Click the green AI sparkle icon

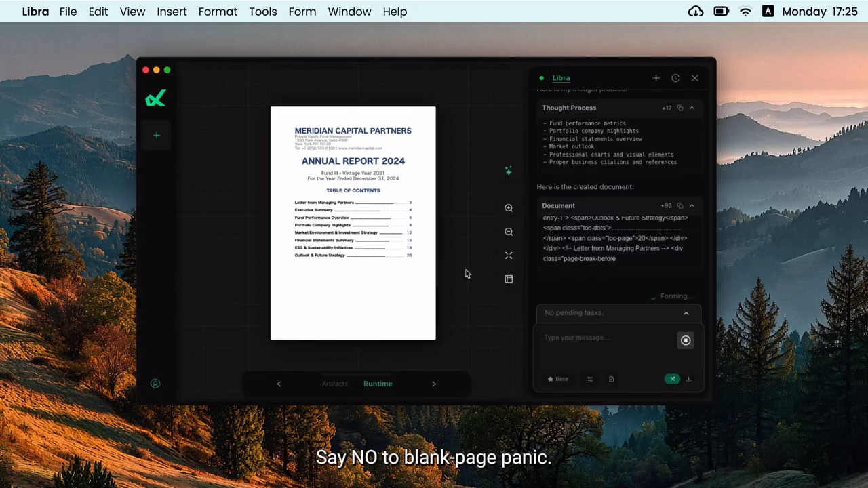[x=509, y=171]
